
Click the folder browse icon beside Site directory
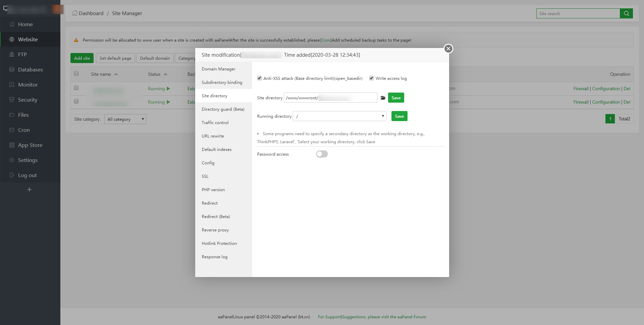(x=383, y=98)
